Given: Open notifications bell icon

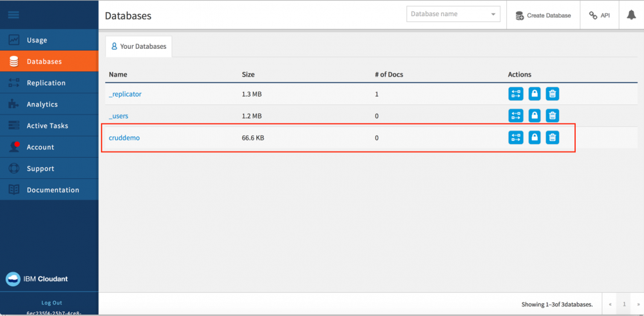Looking at the screenshot, I should (x=631, y=15).
